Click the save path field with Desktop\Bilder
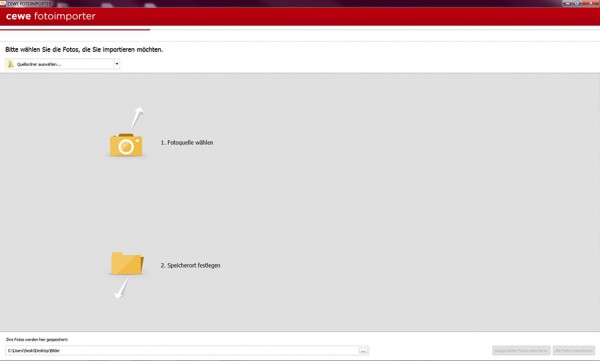 [181, 350]
